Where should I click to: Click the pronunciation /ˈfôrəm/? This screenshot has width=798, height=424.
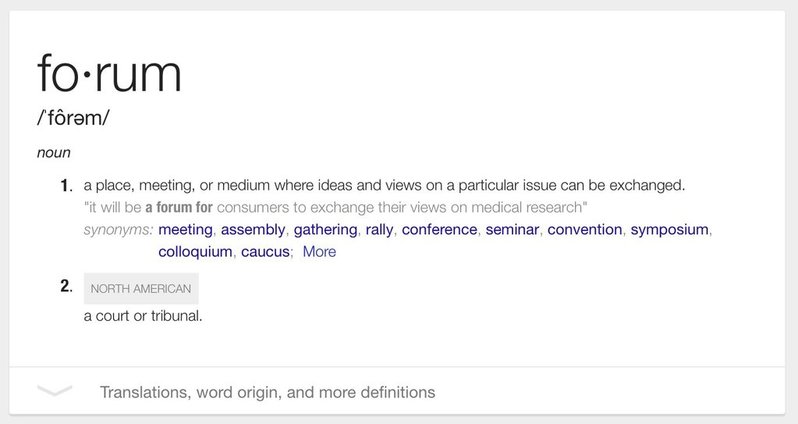pyautogui.click(x=73, y=118)
